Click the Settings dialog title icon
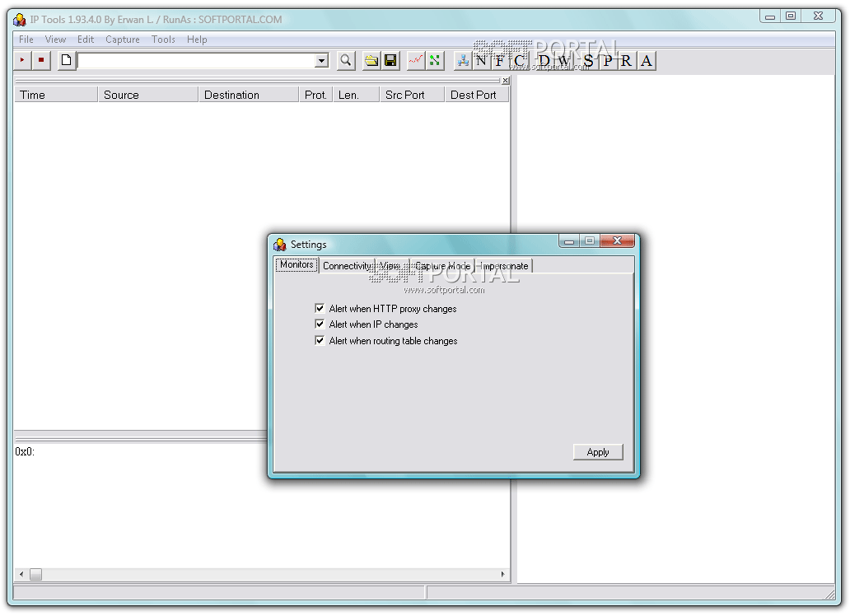This screenshot has width=850, height=616. (280, 245)
